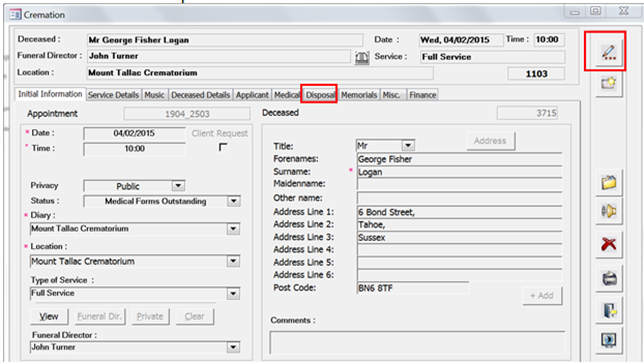Switch to the Misc. tab
Screen dimensions: 644x364
(x=392, y=95)
